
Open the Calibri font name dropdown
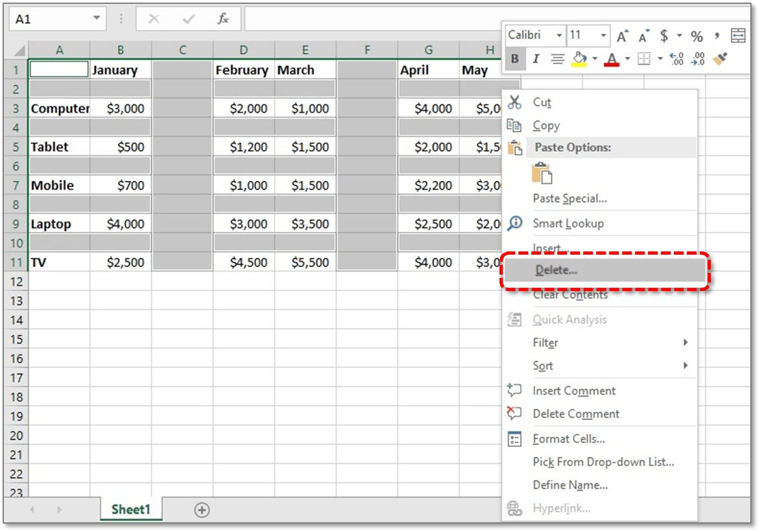(x=559, y=36)
